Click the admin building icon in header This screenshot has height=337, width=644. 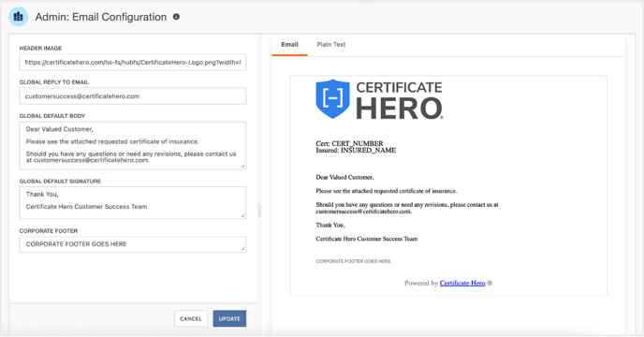(x=19, y=17)
